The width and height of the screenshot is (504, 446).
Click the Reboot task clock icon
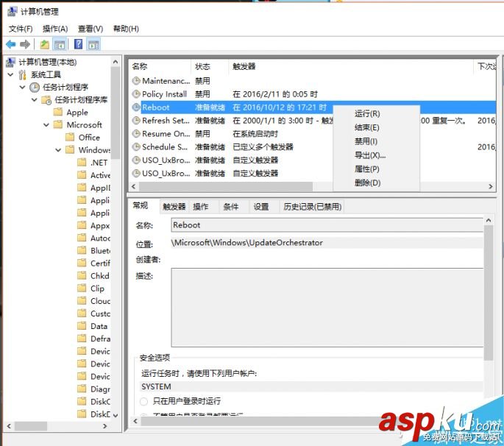(136, 107)
